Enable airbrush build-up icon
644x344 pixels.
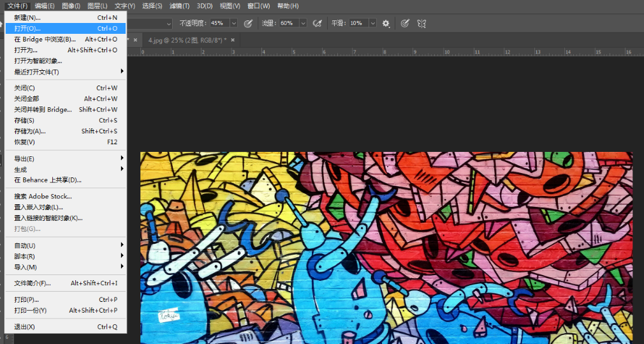coord(317,24)
